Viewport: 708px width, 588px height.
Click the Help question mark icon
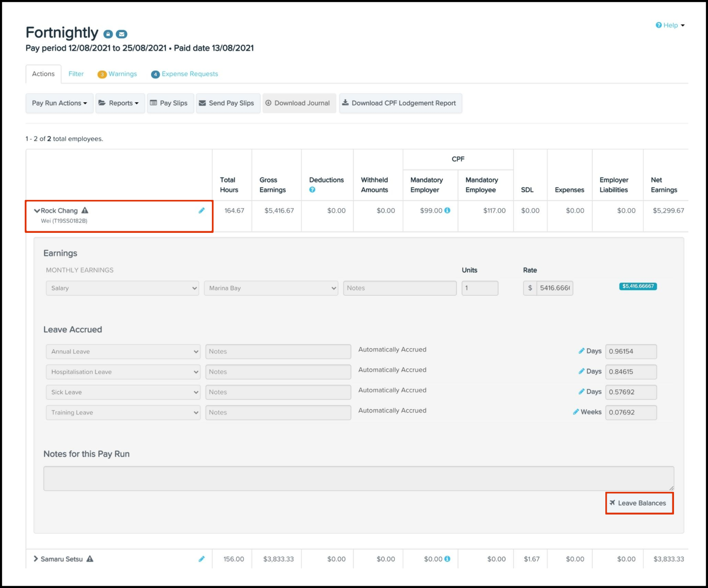click(x=659, y=25)
